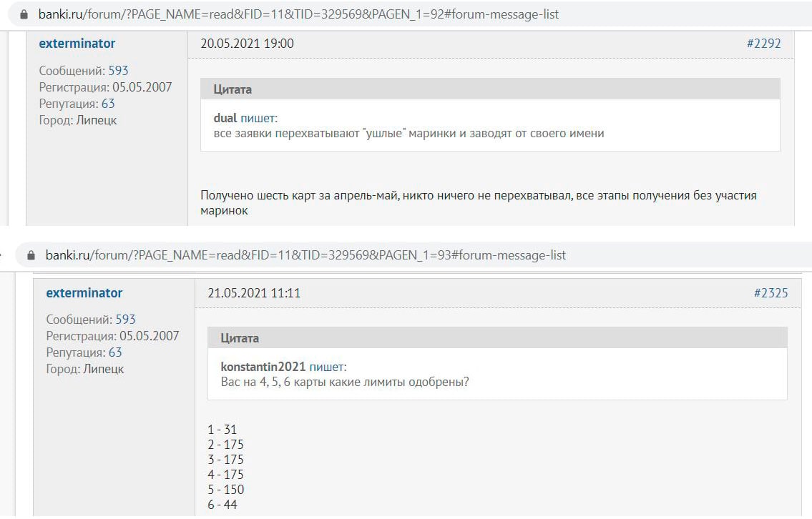Open exterminator's profile from post #2325
Image resolution: width=812 pixels, height=519 pixels.
(x=84, y=293)
